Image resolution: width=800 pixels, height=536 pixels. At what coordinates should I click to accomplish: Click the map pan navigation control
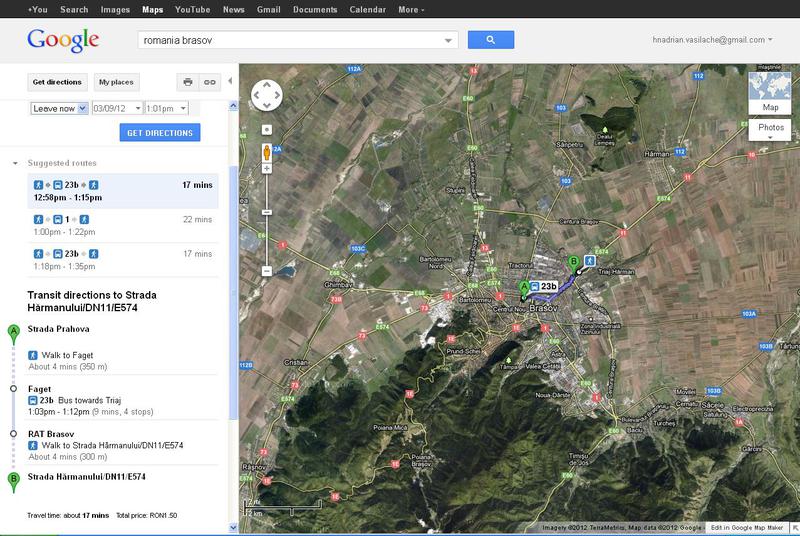267,95
